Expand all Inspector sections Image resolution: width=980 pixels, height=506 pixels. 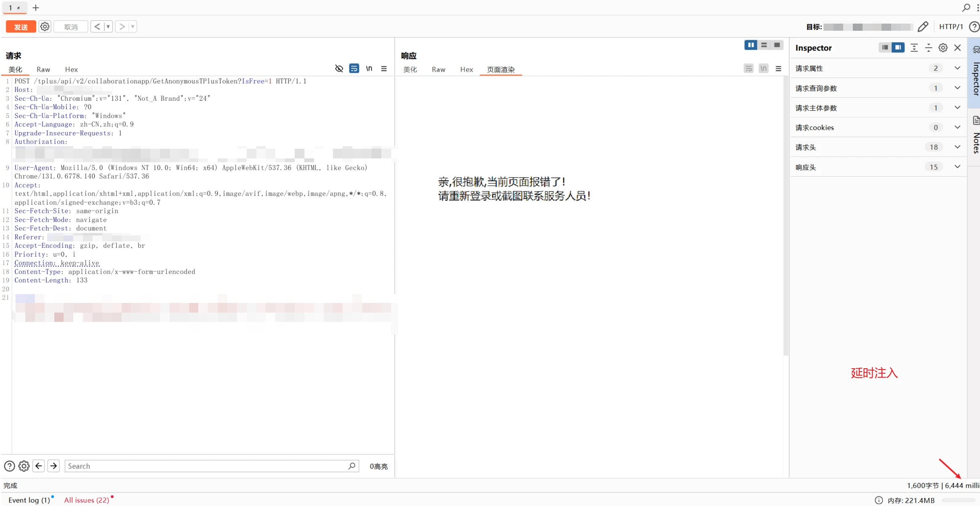pos(914,48)
